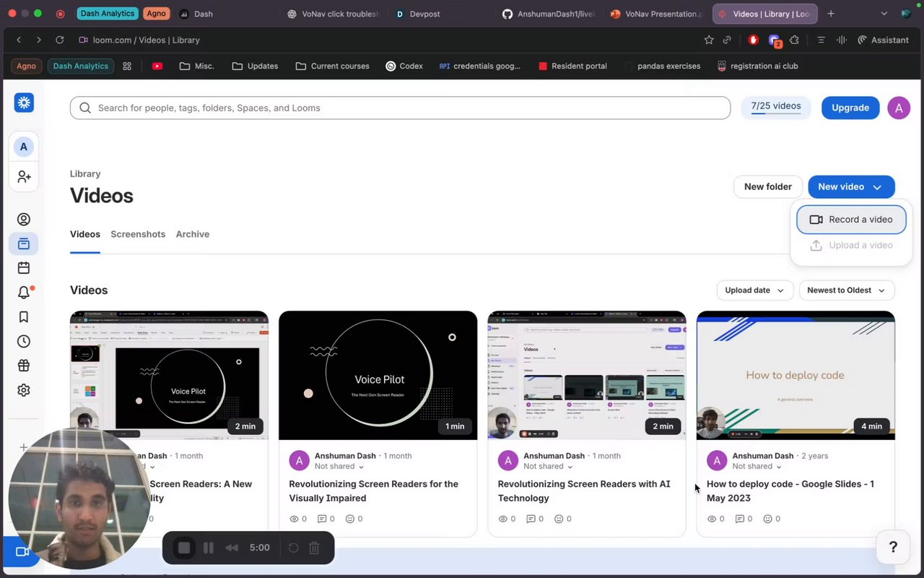
Task: Reload the page
Action: click(x=59, y=40)
